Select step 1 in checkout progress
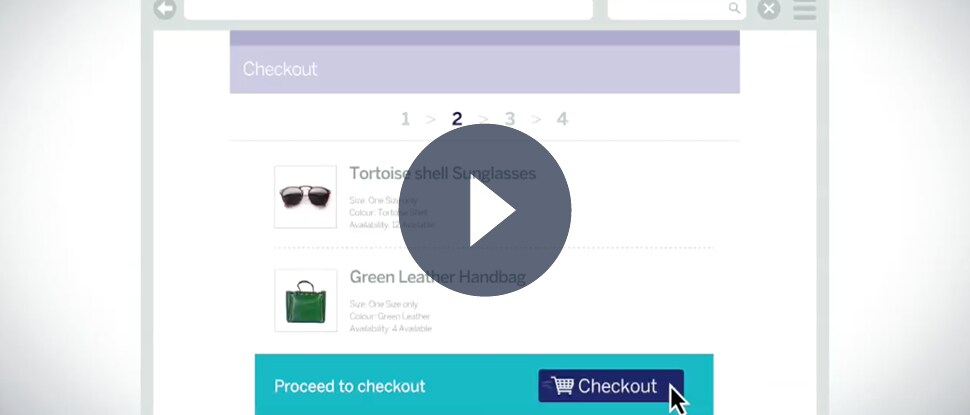 point(405,119)
